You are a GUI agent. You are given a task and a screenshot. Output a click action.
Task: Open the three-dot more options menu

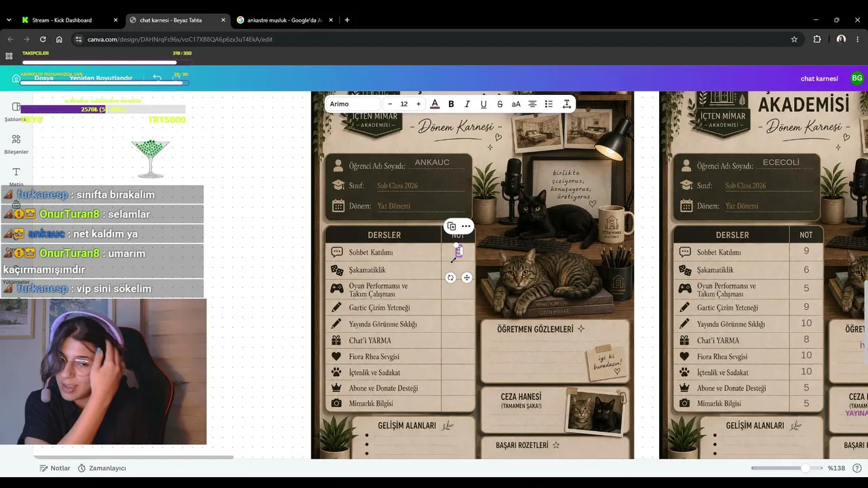point(466,226)
